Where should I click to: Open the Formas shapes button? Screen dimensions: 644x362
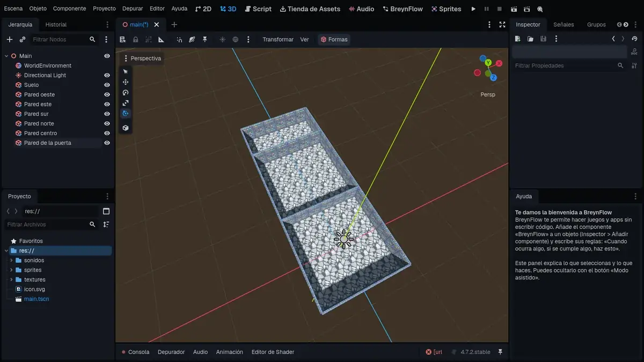pyautogui.click(x=334, y=40)
